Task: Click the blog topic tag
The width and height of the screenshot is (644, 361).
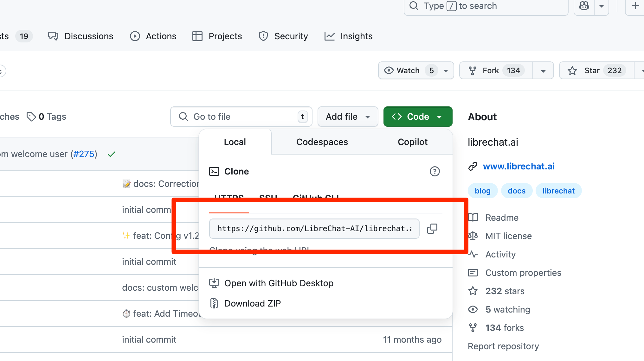Action: click(x=483, y=191)
